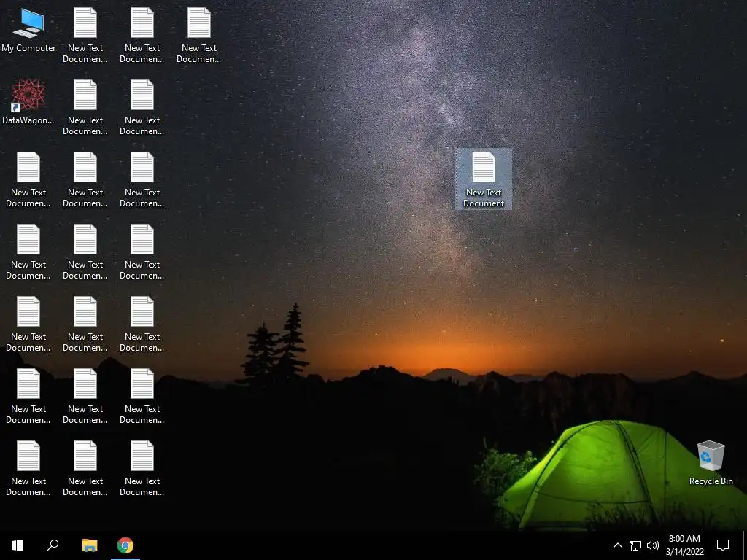The image size is (747, 560).
Task: Switch to Google Chrome in taskbar
Action: [125, 545]
